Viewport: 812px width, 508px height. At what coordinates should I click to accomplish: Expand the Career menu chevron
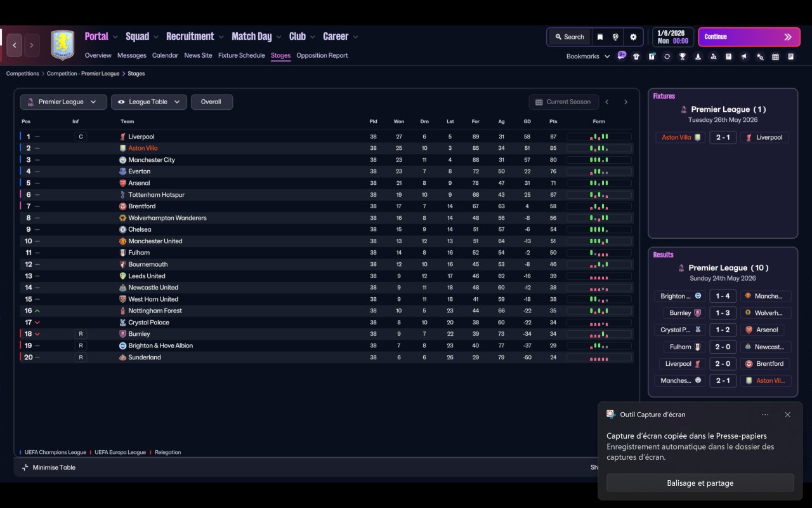click(355, 37)
